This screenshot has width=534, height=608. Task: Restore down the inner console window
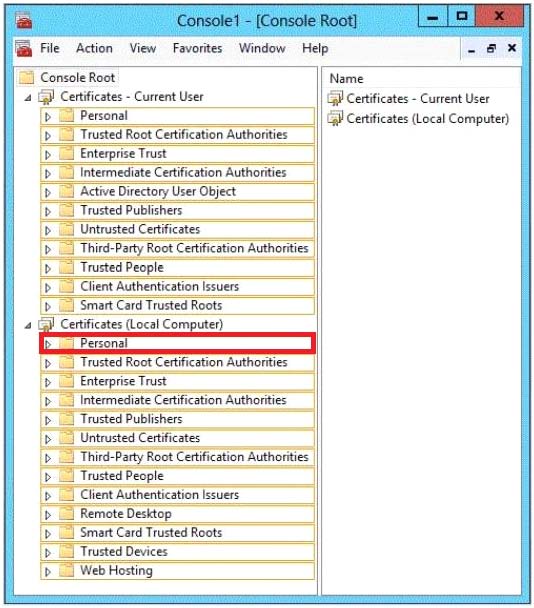pyautogui.click(x=491, y=48)
